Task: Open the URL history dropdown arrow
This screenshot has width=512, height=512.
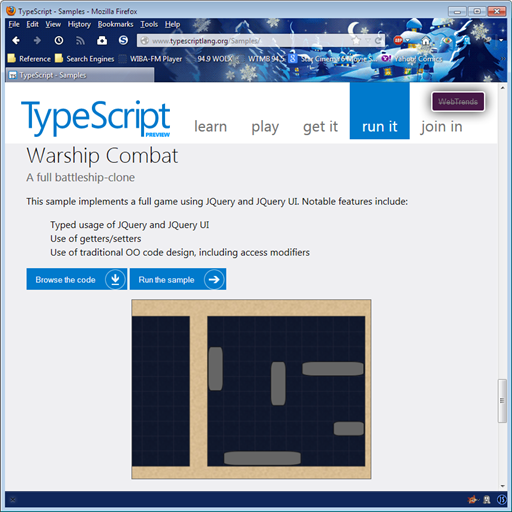Action: pyautogui.click(x=368, y=41)
